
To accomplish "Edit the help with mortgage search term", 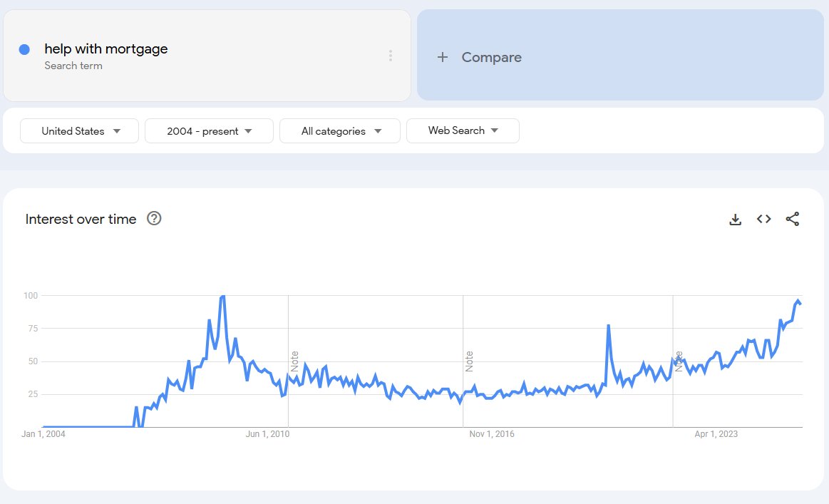I will (105, 48).
